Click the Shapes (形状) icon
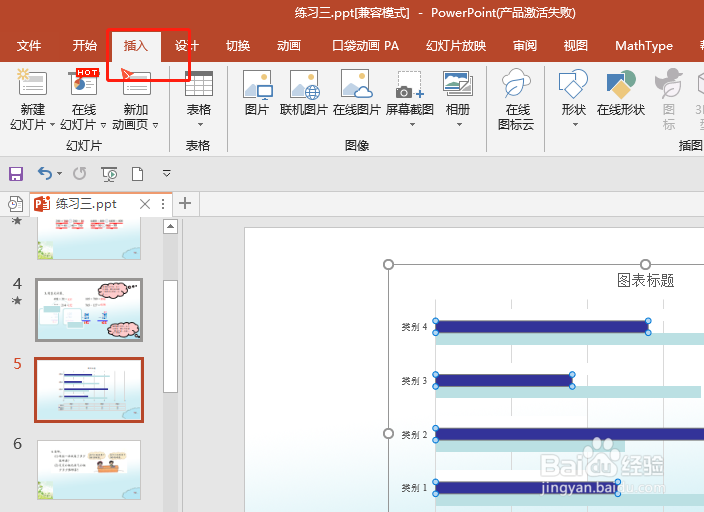The height and width of the screenshot is (512, 704). click(x=573, y=84)
